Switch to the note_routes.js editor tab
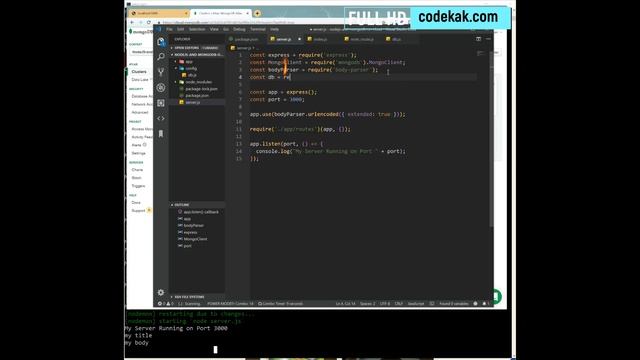The width and height of the screenshot is (640, 360). tap(360, 39)
